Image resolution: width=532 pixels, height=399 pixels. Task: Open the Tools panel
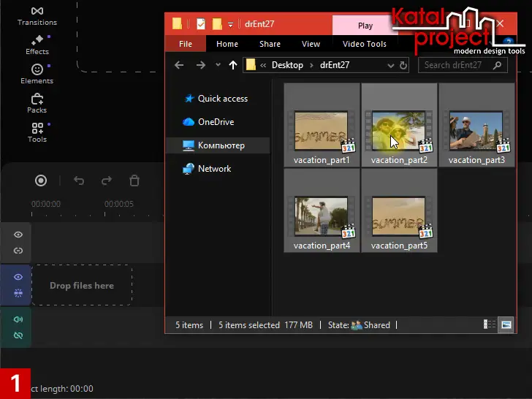[37, 133]
